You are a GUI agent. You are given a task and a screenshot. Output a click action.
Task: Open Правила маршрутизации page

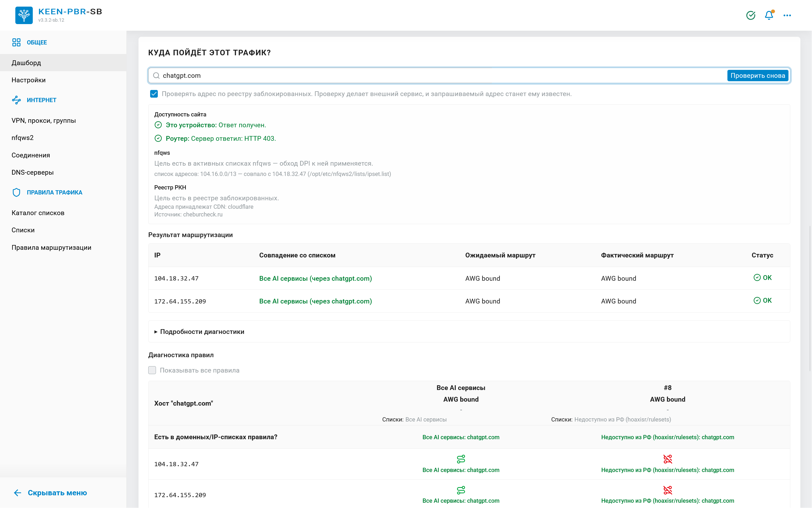tap(63, 248)
